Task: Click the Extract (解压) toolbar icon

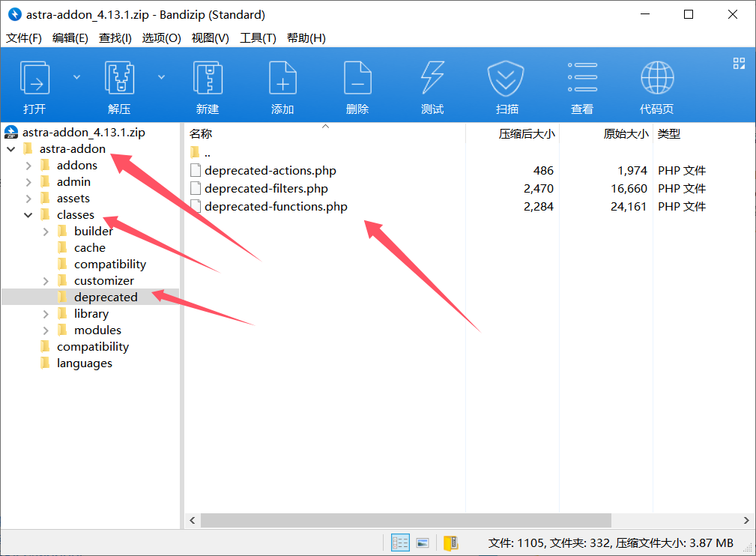Action: click(x=119, y=78)
